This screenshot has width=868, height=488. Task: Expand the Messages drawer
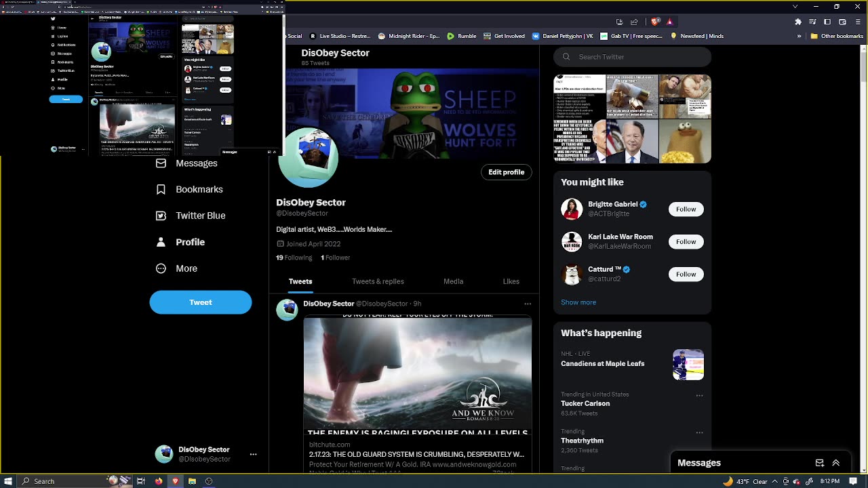tap(835, 463)
